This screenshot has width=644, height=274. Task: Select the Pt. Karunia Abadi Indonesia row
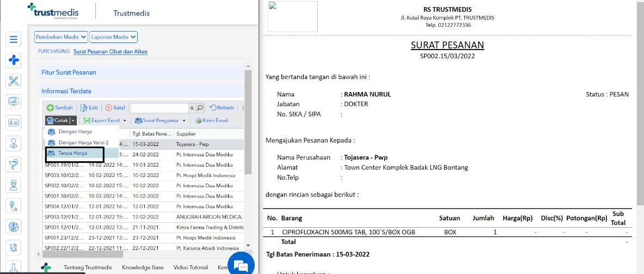click(x=143, y=248)
